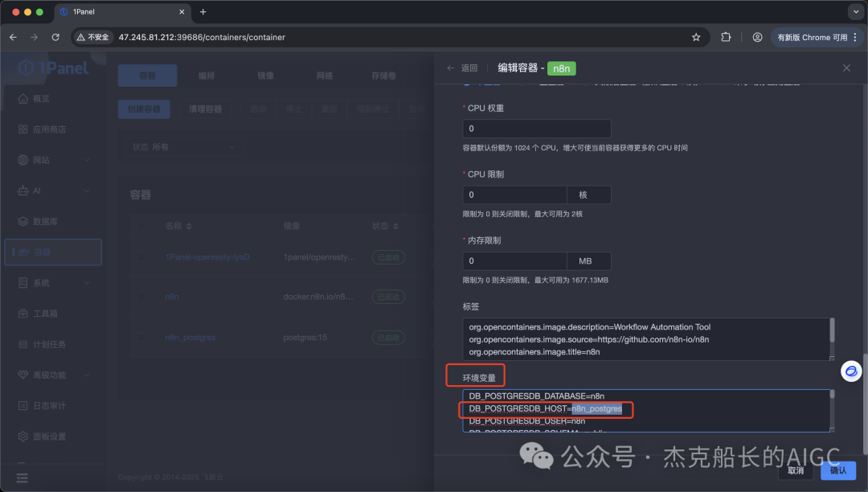The height and width of the screenshot is (492, 868).
Task: Bookmark this page with the star icon
Action: click(x=696, y=37)
